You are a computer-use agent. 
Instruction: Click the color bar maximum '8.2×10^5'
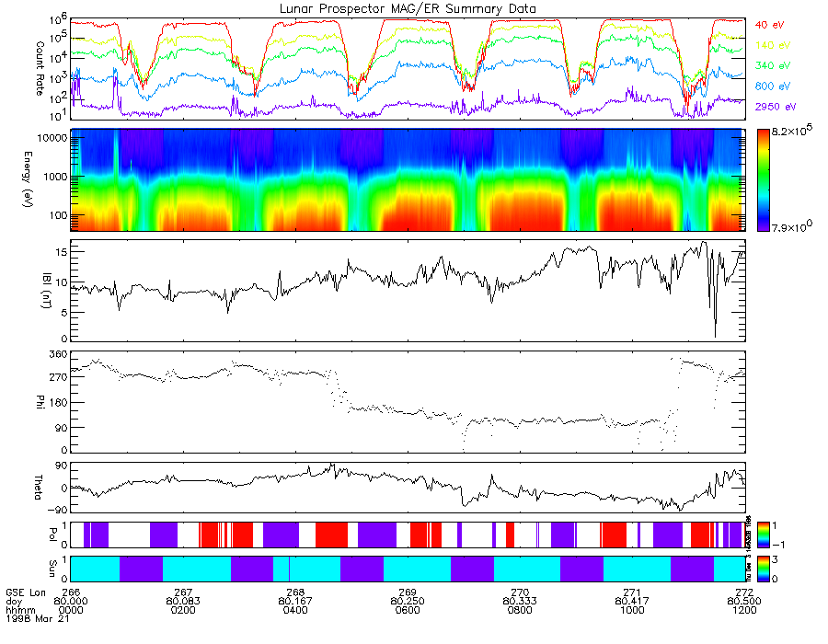click(791, 131)
